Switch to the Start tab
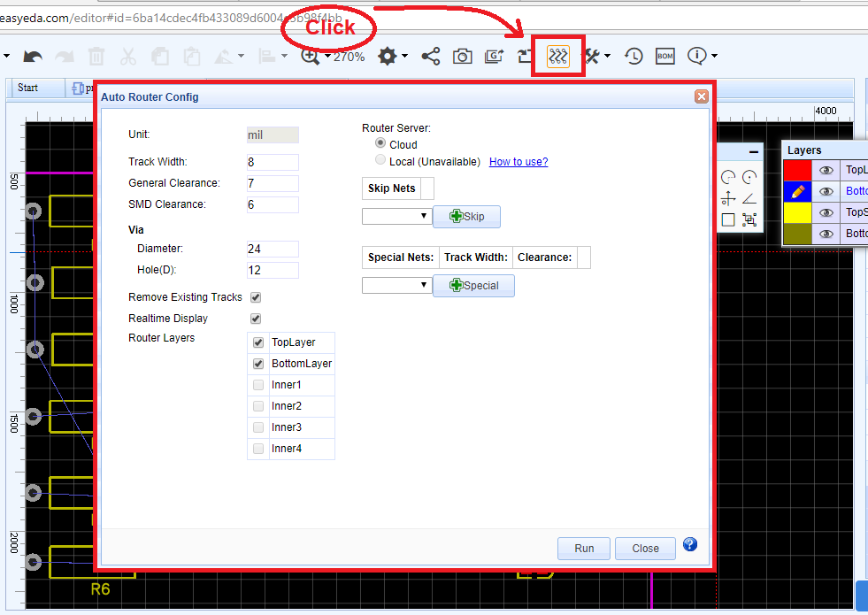This screenshot has width=868, height=615. click(x=27, y=88)
